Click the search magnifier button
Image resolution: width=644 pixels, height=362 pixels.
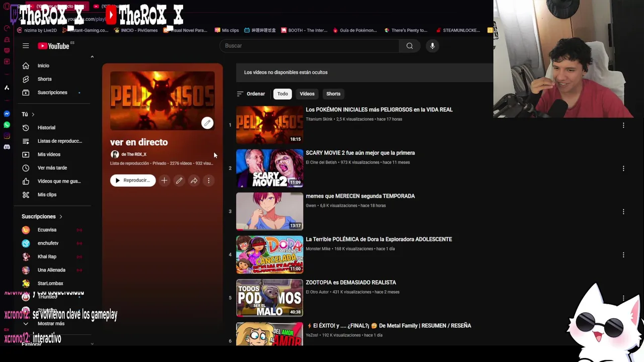410,46
